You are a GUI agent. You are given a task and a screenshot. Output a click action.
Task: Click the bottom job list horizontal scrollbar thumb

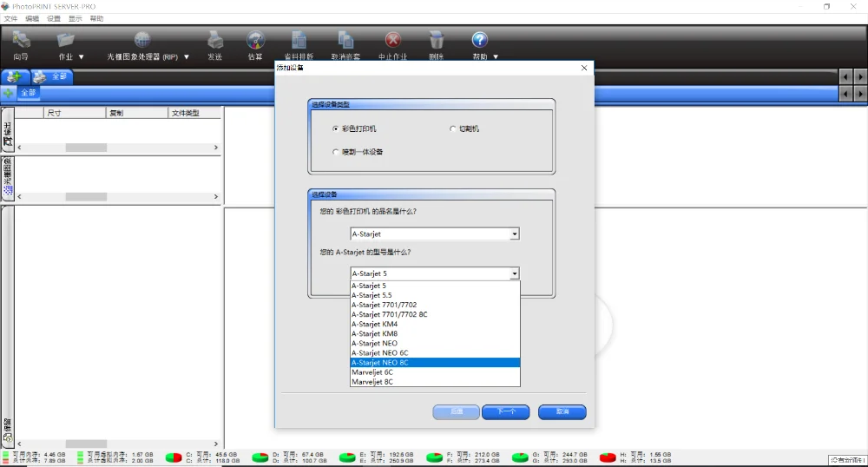[86, 444]
